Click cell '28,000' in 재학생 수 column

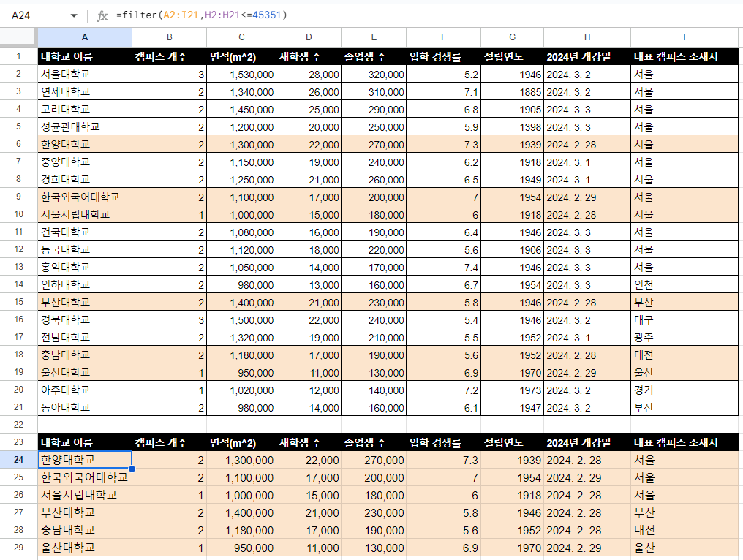point(309,75)
